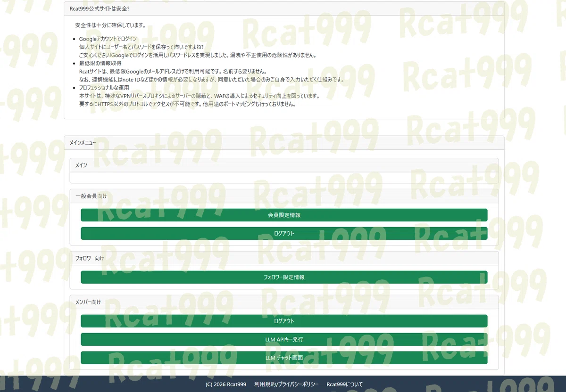Image resolution: width=566 pixels, height=392 pixels.
Task: Select LLM APIキー発行
Action: (284, 339)
